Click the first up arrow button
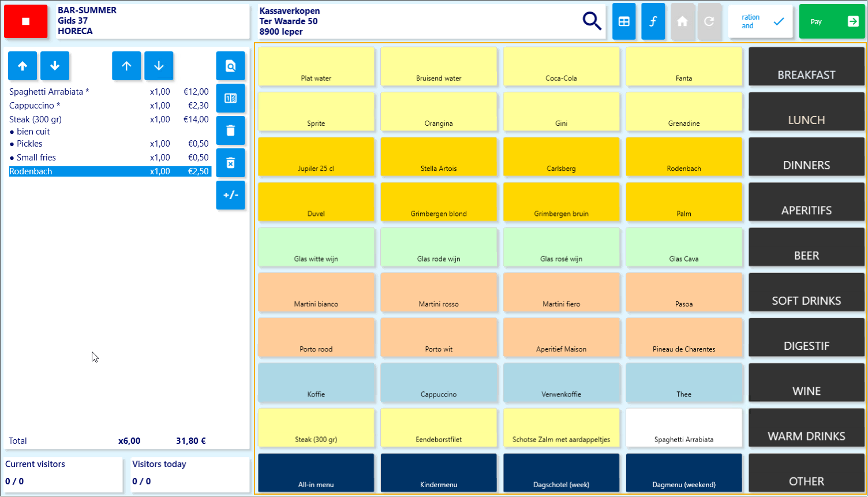868x497 pixels. point(23,66)
